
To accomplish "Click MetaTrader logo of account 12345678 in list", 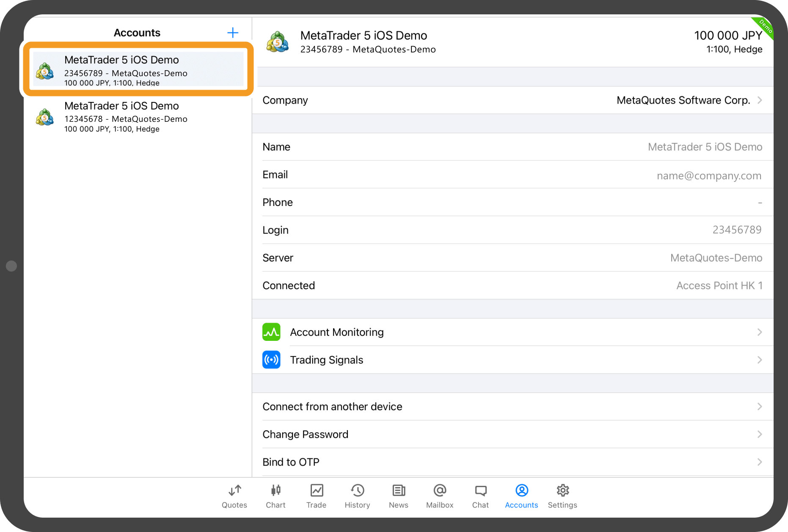I will point(45,117).
